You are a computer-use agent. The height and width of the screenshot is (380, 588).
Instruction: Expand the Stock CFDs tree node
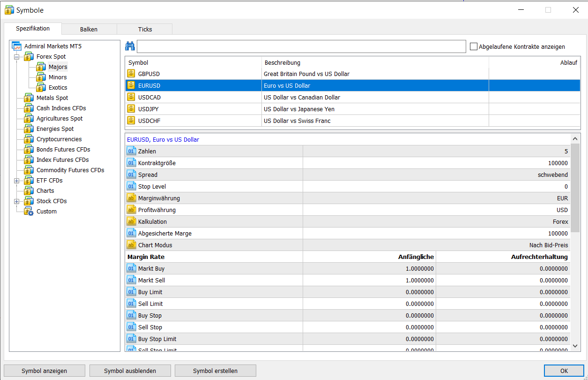17,201
